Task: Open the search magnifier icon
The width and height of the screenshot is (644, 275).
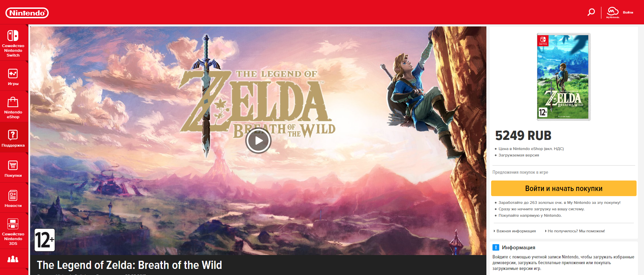Action: click(x=591, y=13)
